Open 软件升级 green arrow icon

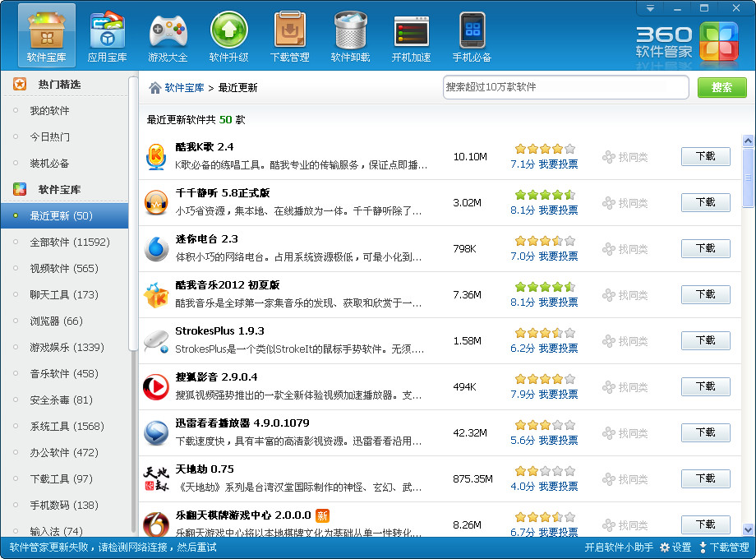tap(229, 35)
